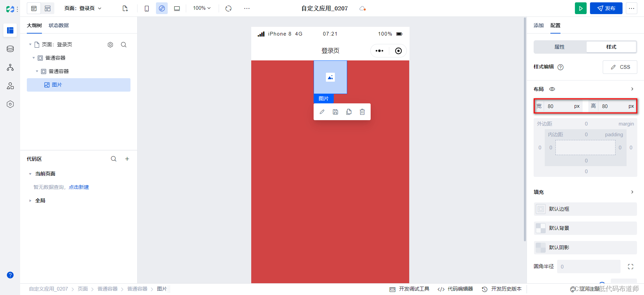Image resolution: width=644 pixels, height=295 pixels.
Task: Select desktop PC preview device icon
Action: (177, 8)
